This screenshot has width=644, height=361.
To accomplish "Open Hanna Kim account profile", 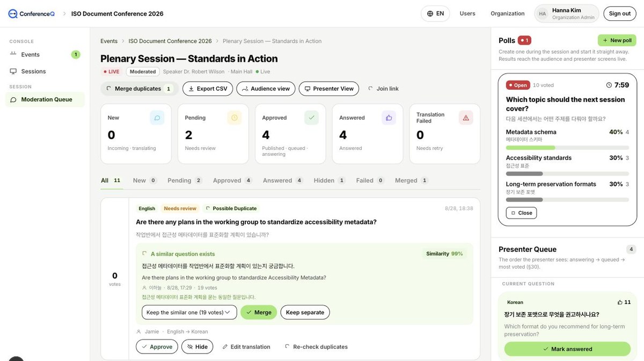I will (x=567, y=13).
